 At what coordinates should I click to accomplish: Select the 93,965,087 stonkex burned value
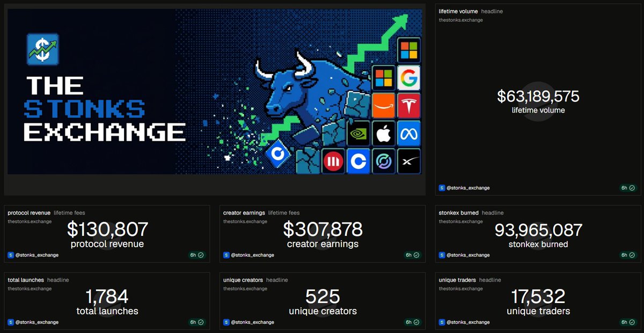tap(538, 230)
